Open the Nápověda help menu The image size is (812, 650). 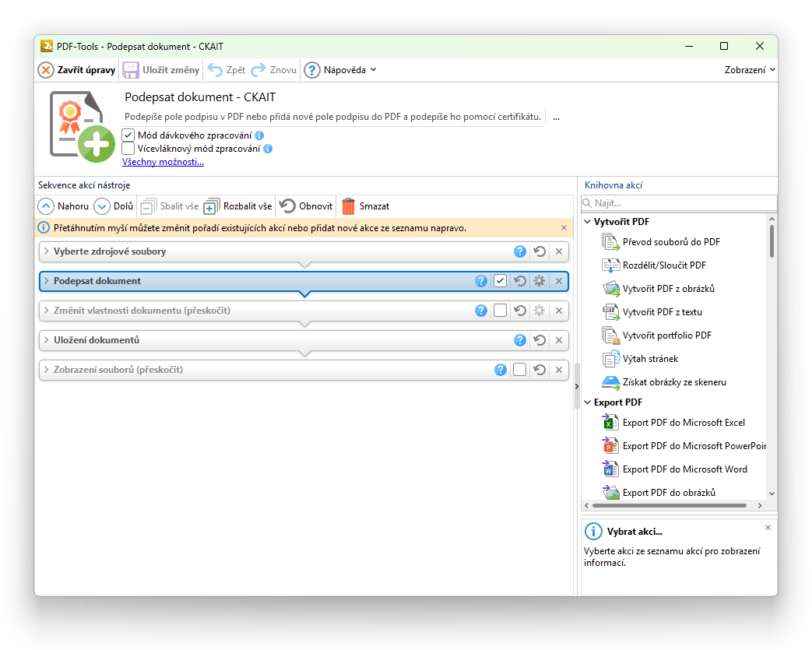pyautogui.click(x=339, y=70)
